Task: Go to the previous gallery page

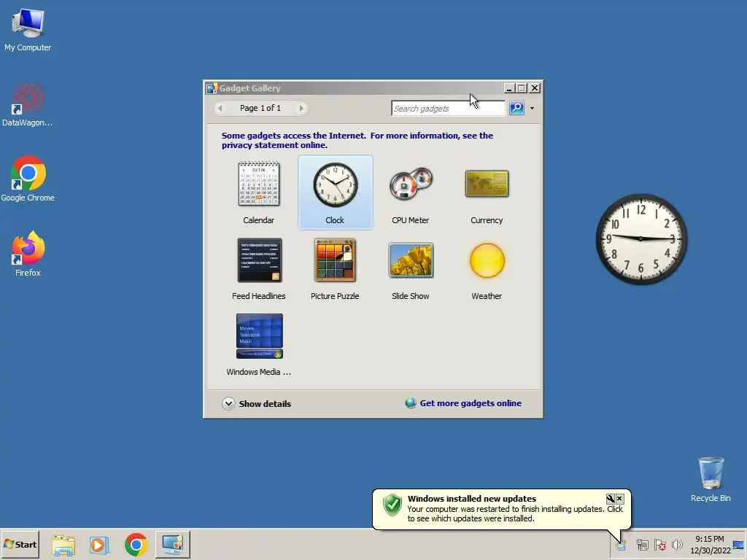Action: click(x=220, y=108)
